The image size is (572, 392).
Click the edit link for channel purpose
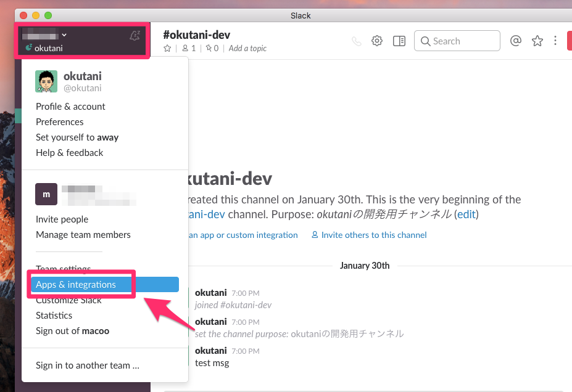[x=466, y=214]
